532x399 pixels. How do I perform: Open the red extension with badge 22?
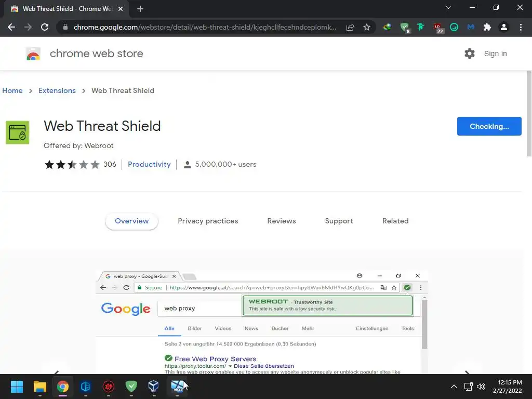coord(438,28)
